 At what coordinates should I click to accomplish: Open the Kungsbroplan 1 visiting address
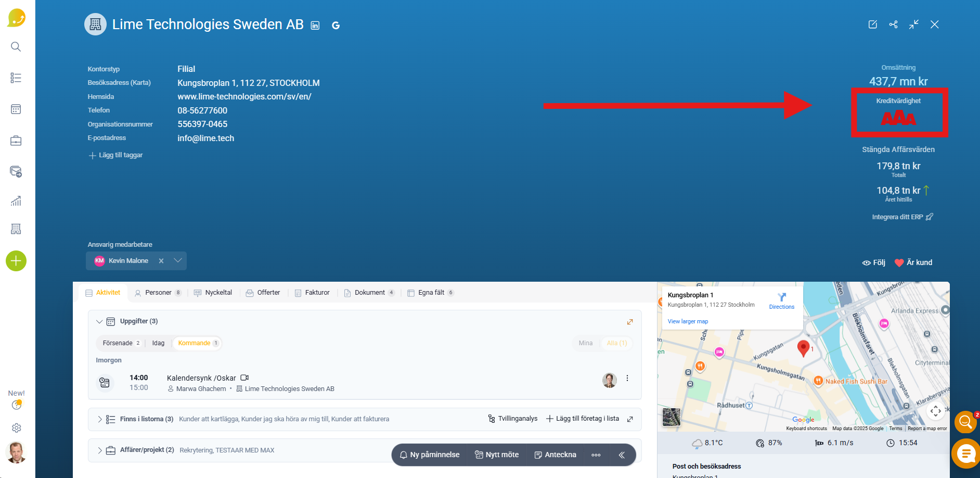[x=249, y=83]
